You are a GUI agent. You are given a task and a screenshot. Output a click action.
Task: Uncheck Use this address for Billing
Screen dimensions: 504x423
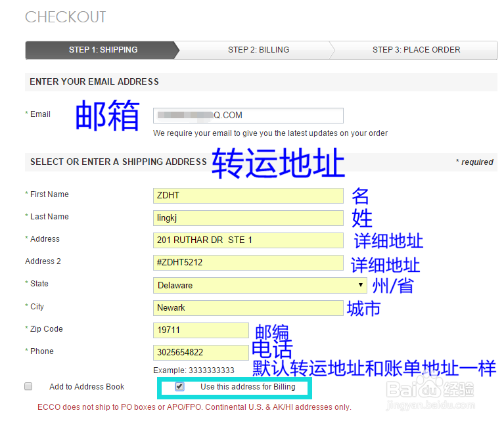click(179, 386)
